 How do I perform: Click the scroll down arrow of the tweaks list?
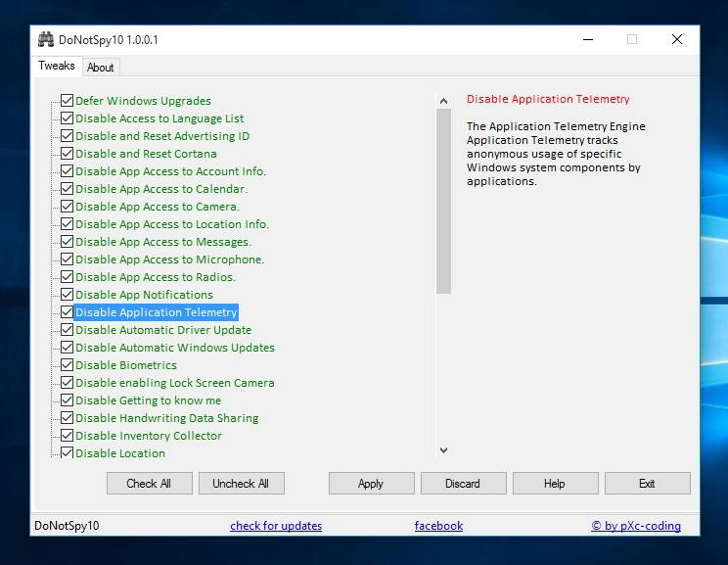tap(444, 449)
